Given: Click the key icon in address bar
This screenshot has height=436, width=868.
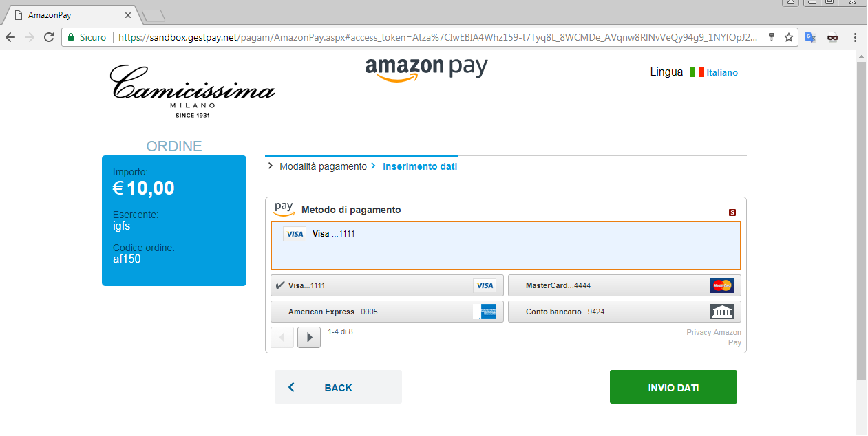Looking at the screenshot, I should (x=772, y=37).
